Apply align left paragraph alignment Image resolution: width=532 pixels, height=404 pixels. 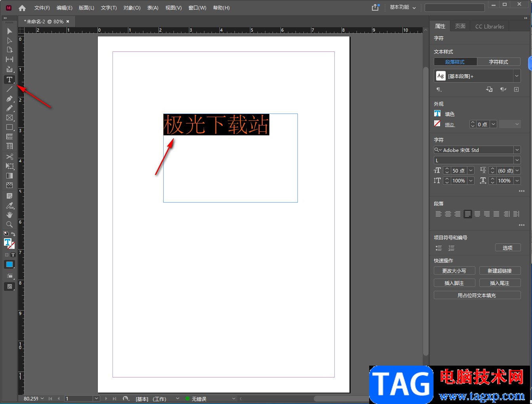click(439, 214)
